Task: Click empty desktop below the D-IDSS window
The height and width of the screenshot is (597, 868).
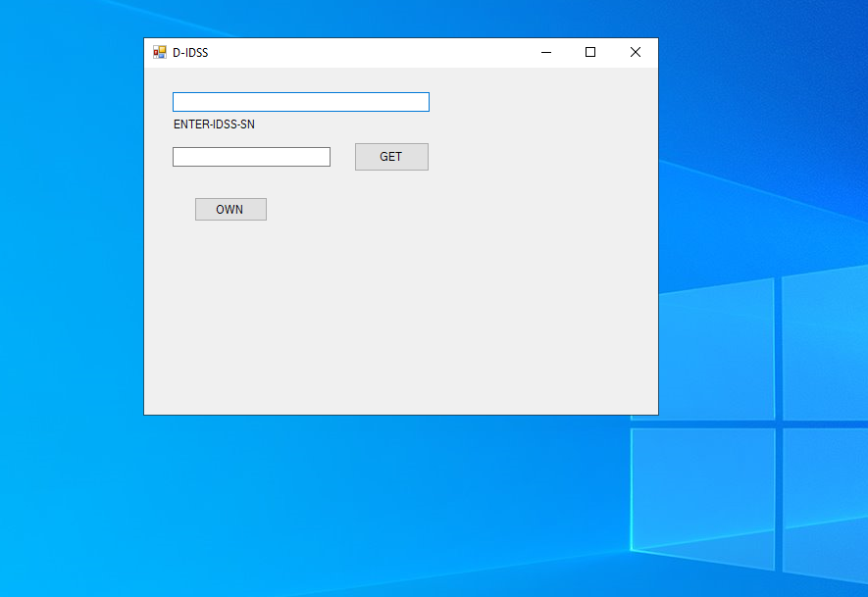Action: (392, 510)
